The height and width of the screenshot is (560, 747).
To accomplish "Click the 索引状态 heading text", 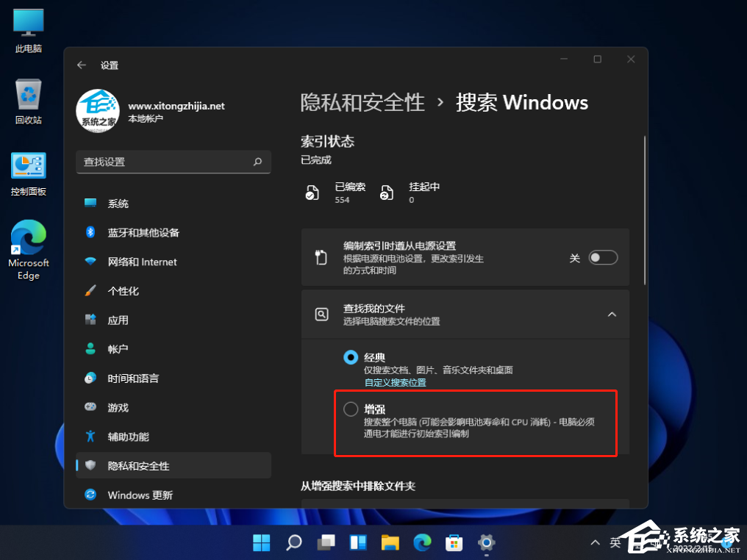I will tap(327, 141).
